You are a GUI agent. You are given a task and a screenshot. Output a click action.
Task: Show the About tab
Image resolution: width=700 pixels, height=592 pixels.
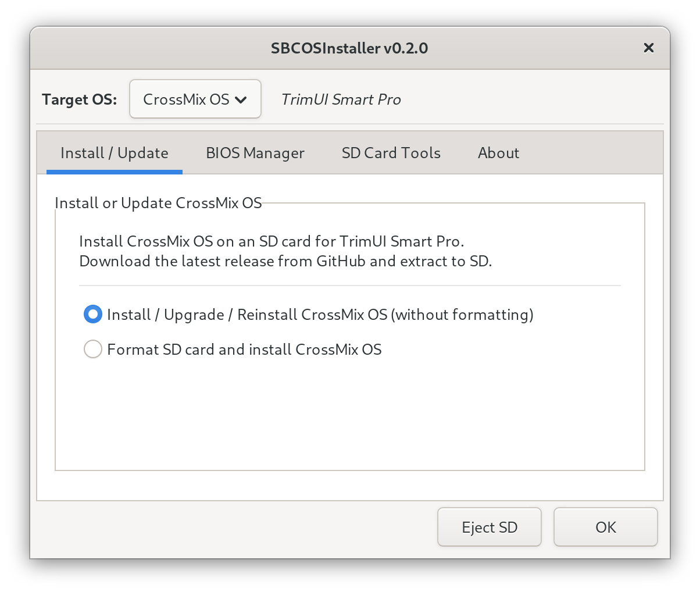coord(498,153)
